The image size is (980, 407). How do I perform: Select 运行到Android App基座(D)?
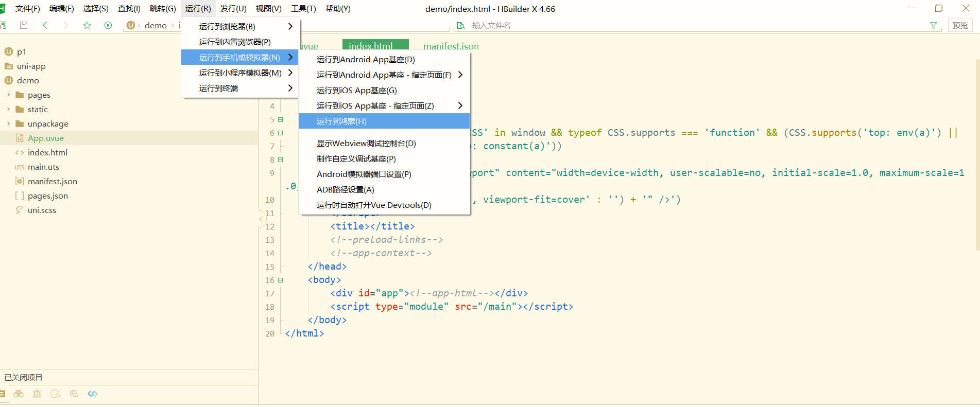point(384,59)
